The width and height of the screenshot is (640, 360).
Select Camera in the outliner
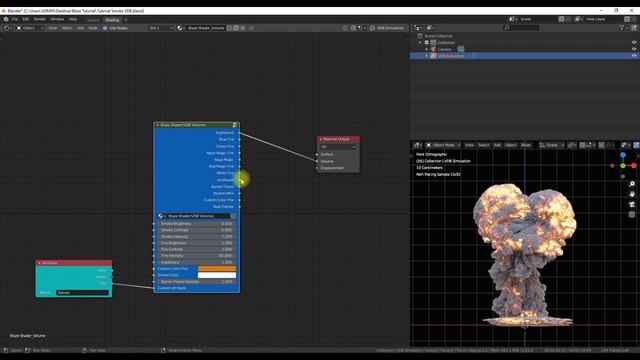pos(444,49)
